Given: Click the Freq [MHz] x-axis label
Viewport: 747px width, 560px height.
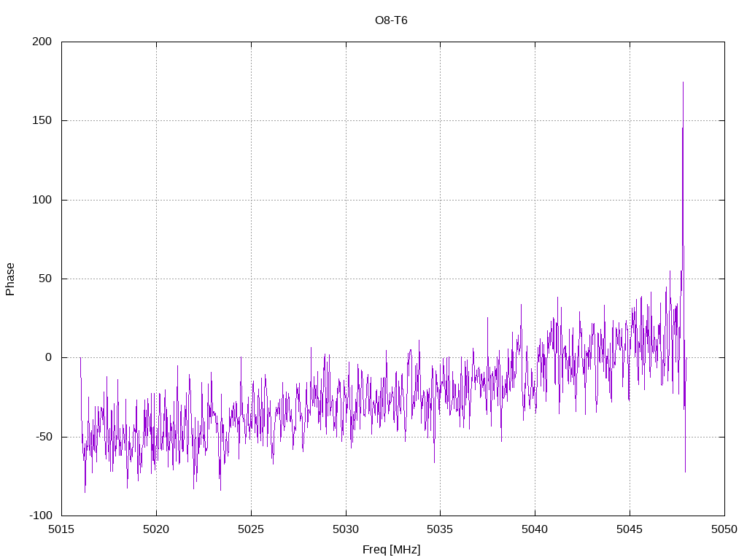Looking at the screenshot, I should pyautogui.click(x=391, y=550).
